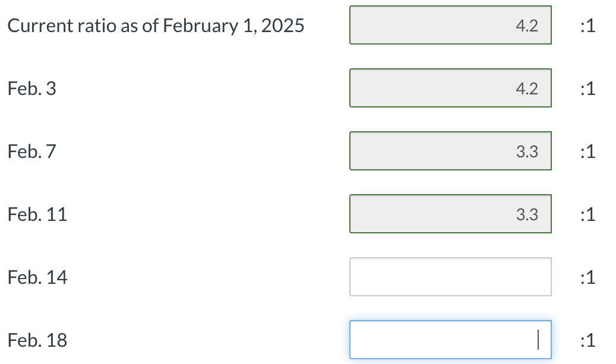Select the Feb. 3 ratio input box

(x=450, y=88)
